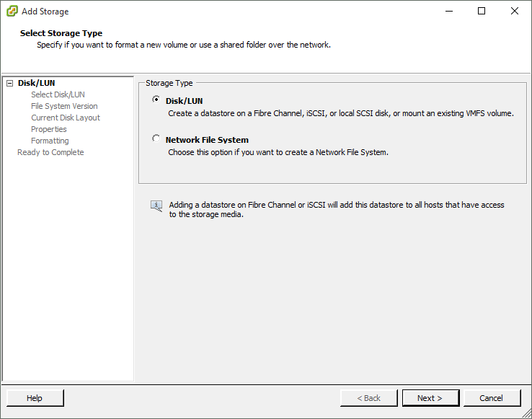Viewport: 532px width, 419px height.
Task: Click the Select Storage Type heading
Action: click(61, 33)
